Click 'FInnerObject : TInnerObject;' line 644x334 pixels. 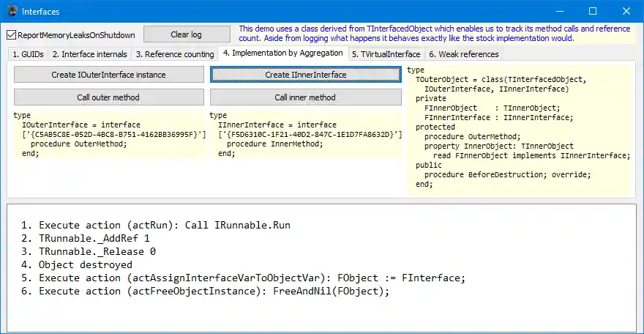tap(492, 108)
